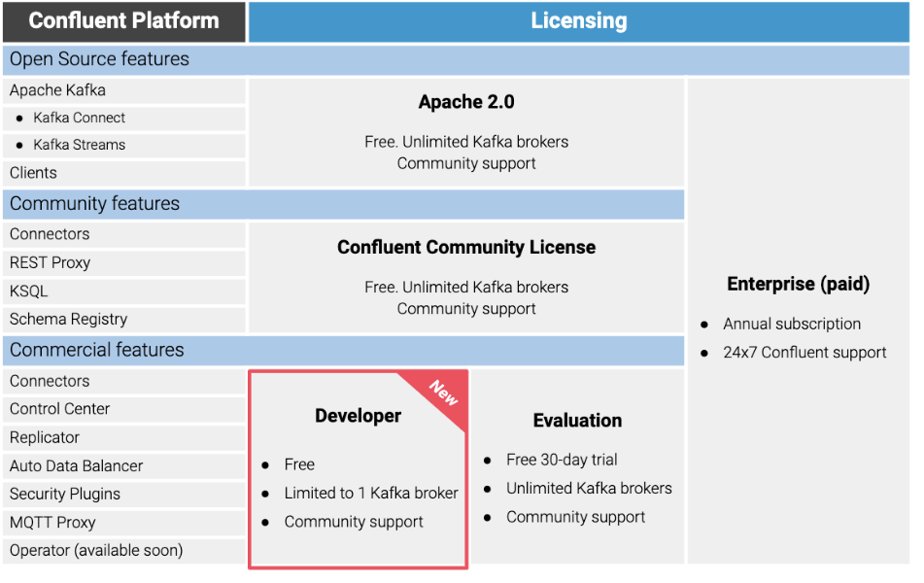Screen dimensions: 924x583
Task: Click the Enterprise (paid) title
Action: (798, 284)
